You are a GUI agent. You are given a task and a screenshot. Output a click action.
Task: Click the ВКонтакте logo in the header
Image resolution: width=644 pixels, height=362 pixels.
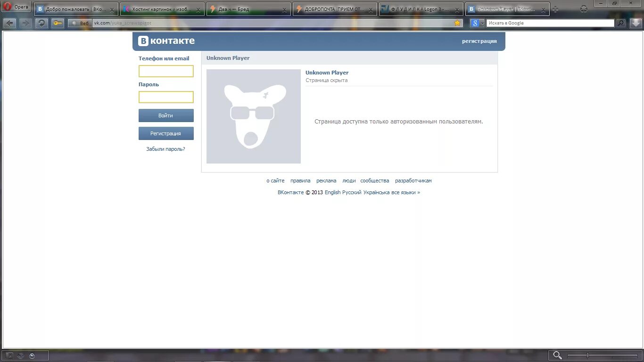tap(166, 41)
